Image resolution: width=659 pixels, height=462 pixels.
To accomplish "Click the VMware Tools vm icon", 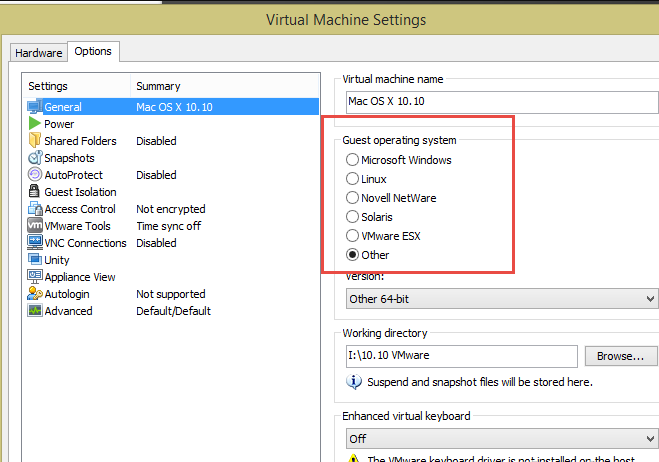I will click(x=35, y=225).
